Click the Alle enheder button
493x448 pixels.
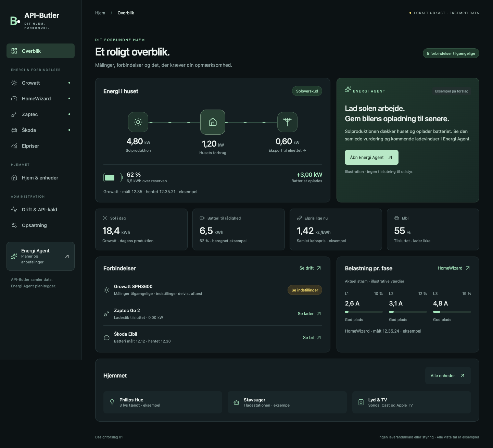click(x=448, y=376)
